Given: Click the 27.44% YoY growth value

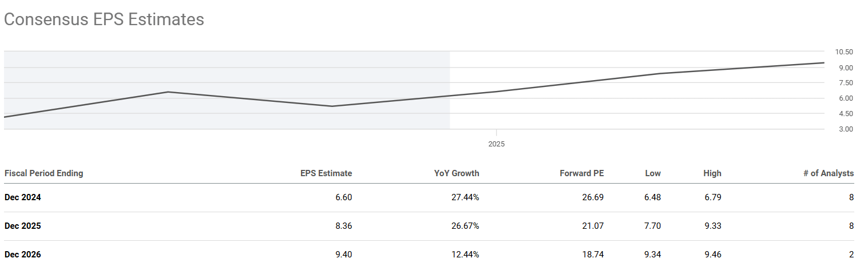Looking at the screenshot, I should [465, 197].
